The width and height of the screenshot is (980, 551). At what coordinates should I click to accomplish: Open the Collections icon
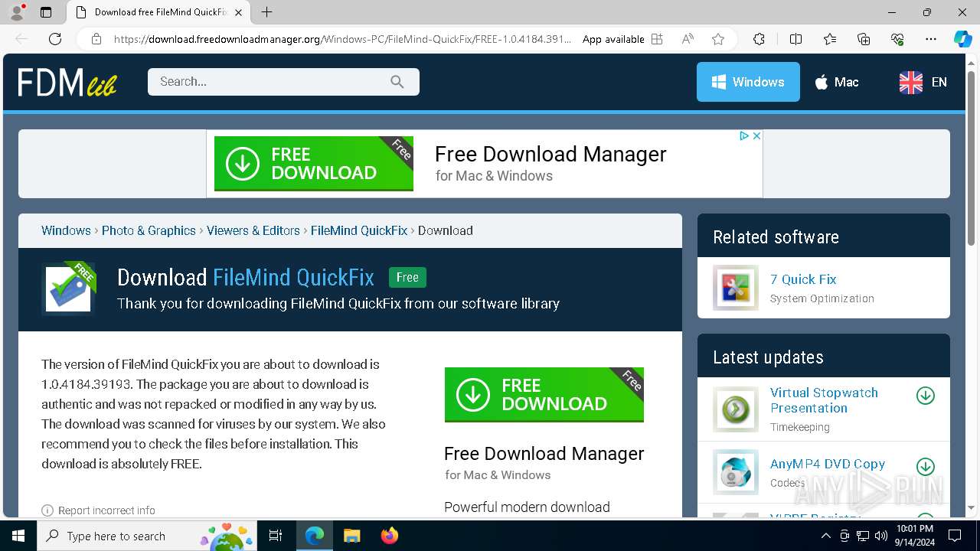tap(864, 39)
